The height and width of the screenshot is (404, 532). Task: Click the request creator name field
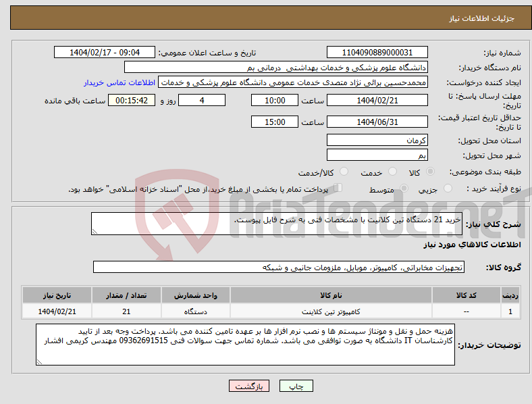293,82
